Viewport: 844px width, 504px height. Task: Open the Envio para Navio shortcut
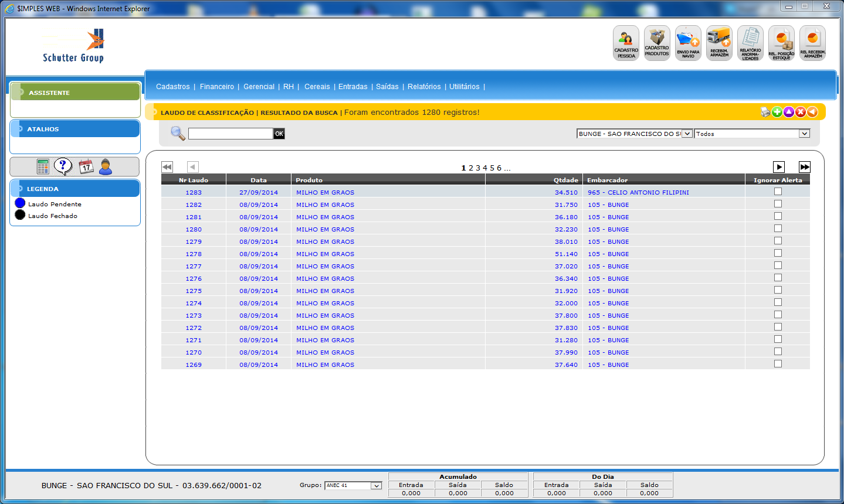(688, 43)
